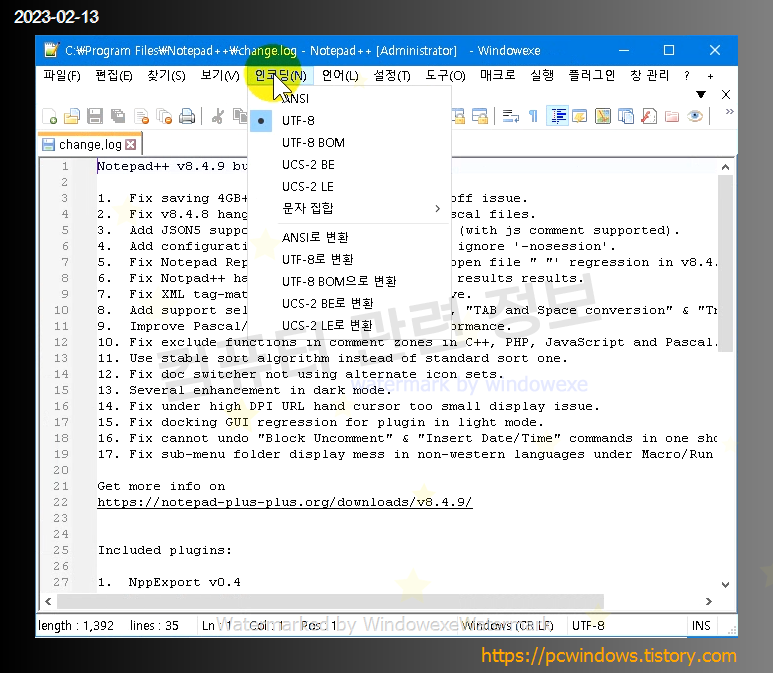Select UCS-2 LE encoding option
773x673 pixels.
click(x=350, y=187)
